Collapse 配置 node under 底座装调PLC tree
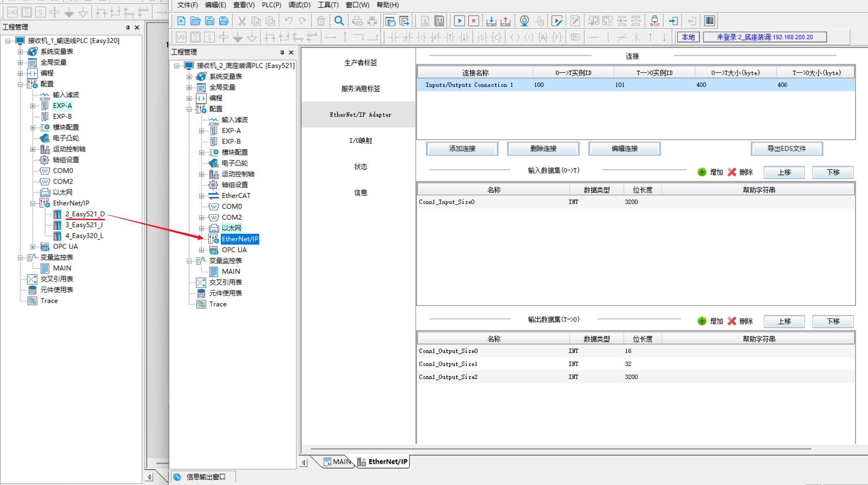This screenshot has height=485, width=868. pos(189,109)
